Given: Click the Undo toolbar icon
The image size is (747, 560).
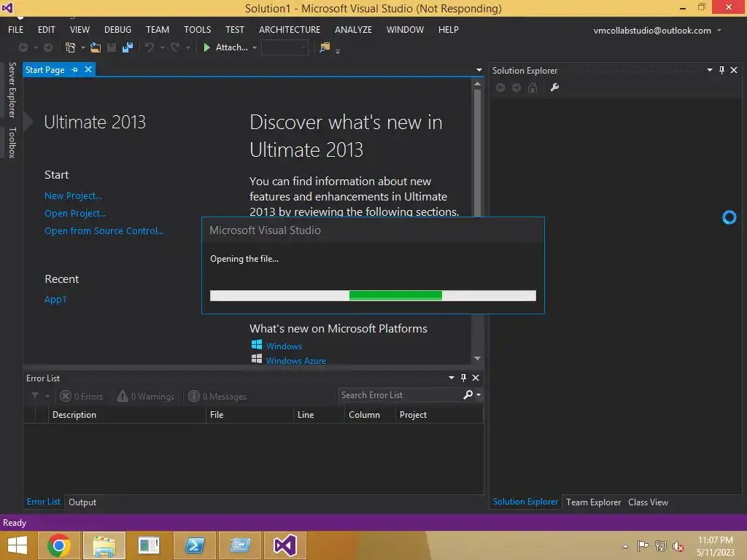Looking at the screenshot, I should (x=150, y=47).
